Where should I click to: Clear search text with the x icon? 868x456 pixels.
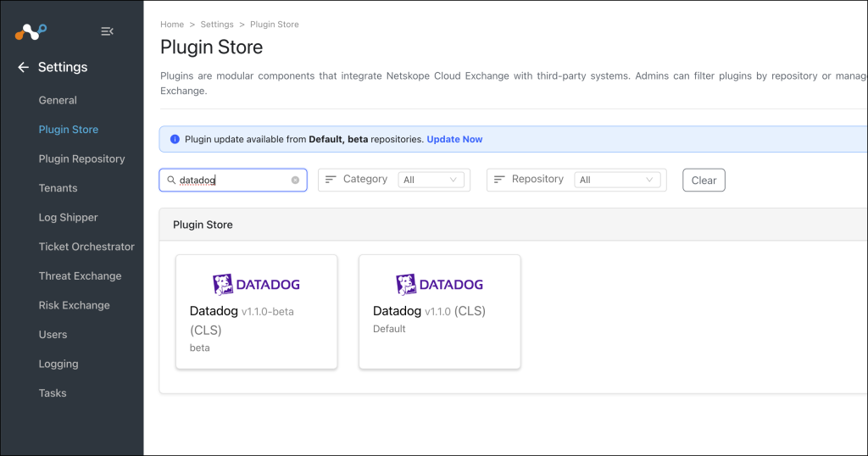coord(295,180)
